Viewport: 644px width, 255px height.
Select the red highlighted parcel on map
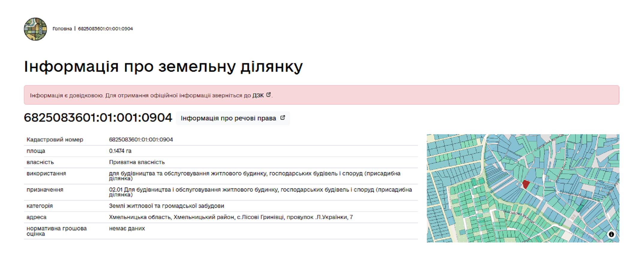526,184
